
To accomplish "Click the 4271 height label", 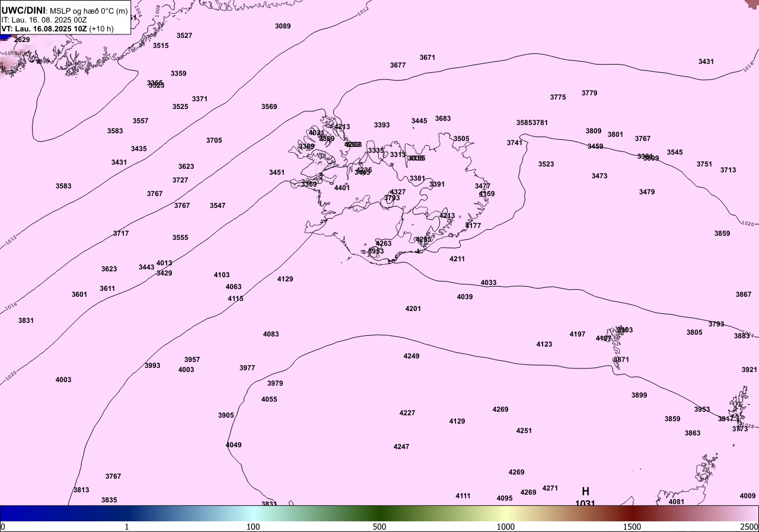I will pyautogui.click(x=550, y=488).
